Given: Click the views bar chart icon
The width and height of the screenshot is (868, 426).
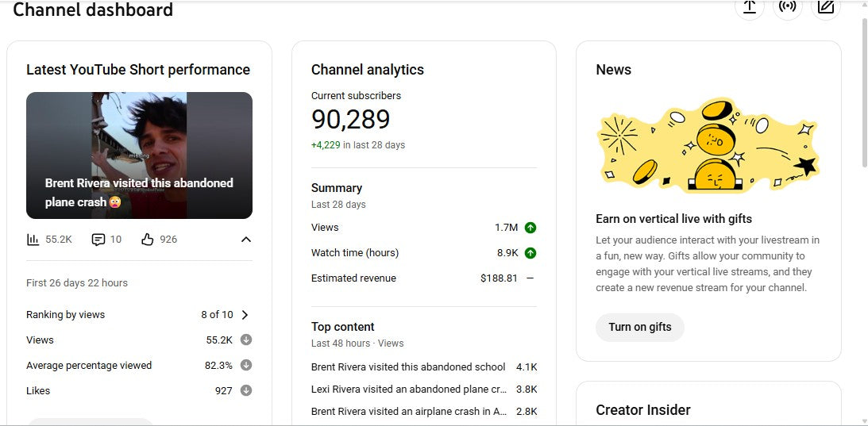Looking at the screenshot, I should point(33,240).
